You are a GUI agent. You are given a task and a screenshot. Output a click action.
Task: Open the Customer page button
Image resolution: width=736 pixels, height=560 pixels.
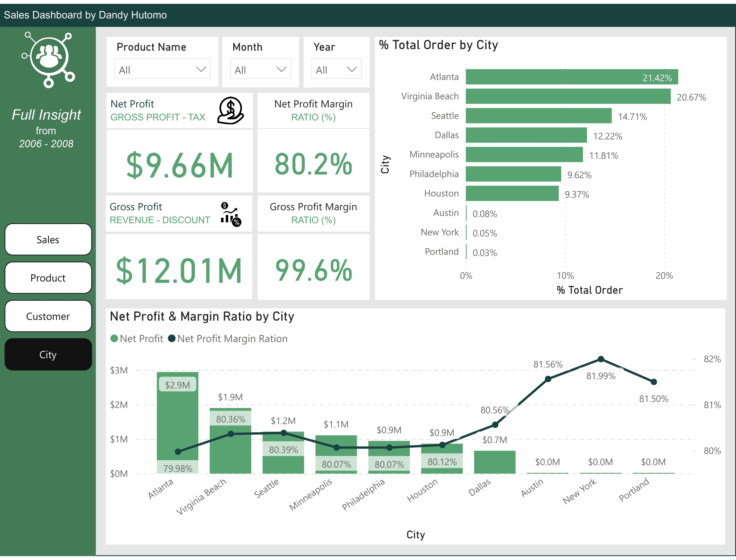[x=48, y=316]
